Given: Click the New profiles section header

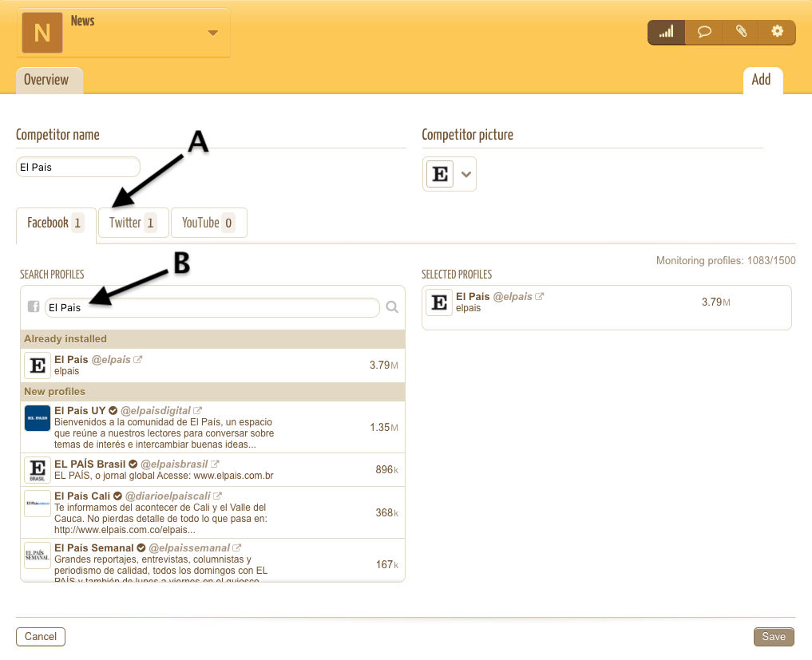Looking at the screenshot, I should [212, 392].
